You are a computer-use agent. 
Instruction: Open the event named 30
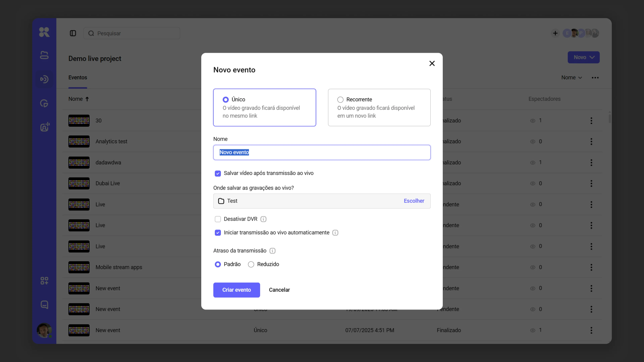98,121
